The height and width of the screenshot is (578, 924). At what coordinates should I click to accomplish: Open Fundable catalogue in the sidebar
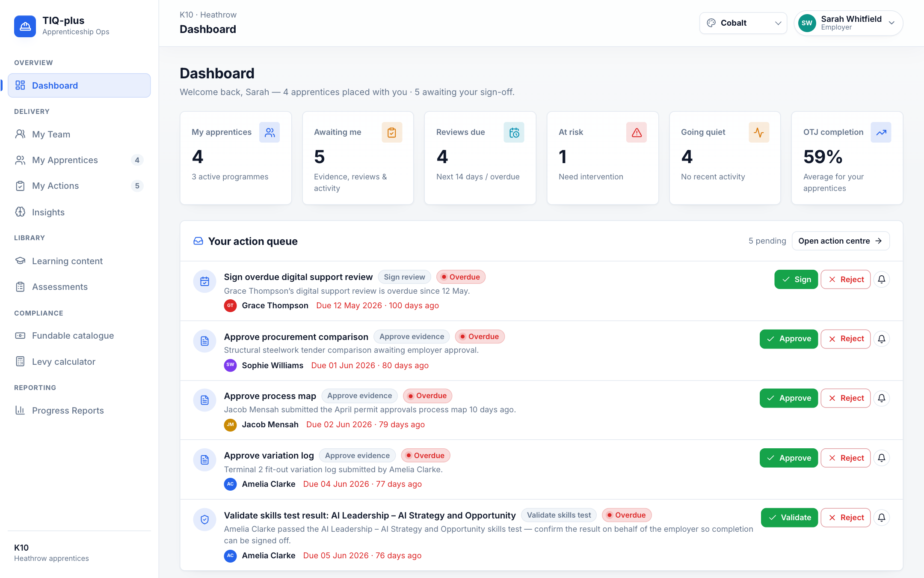tap(79, 335)
